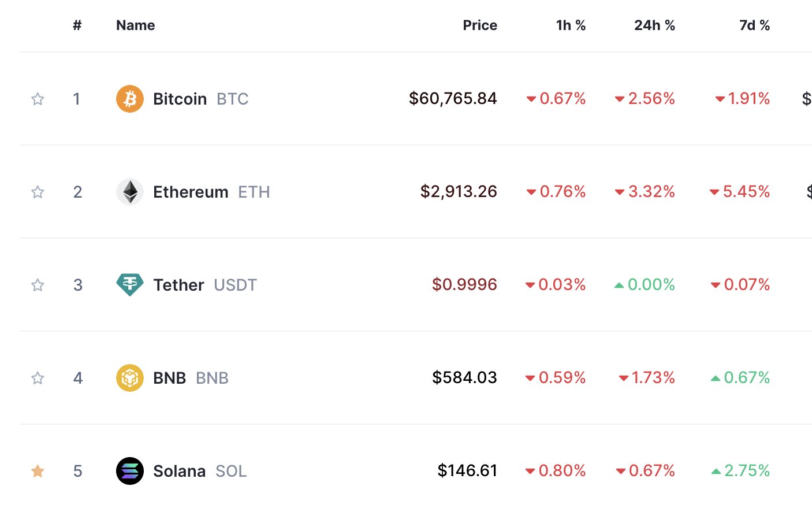Sort by 1h % column header
Screen dimensions: 812x512
tap(571, 25)
